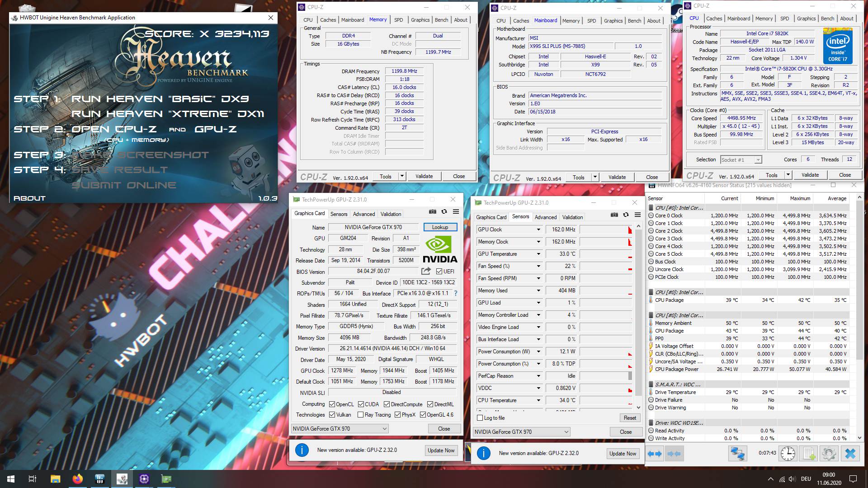Switch to SPD tab in CPU-Z Memory window
The width and height of the screenshot is (868, 488).
tap(398, 20)
